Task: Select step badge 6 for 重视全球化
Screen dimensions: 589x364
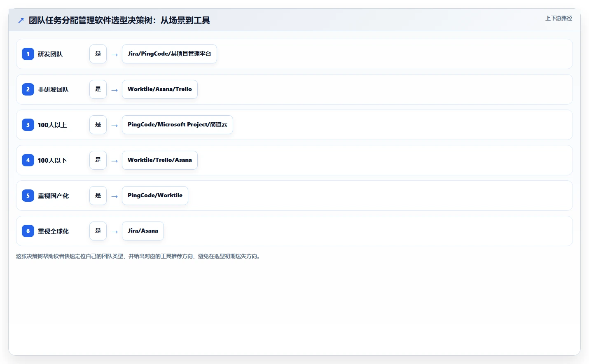Action: tap(28, 231)
